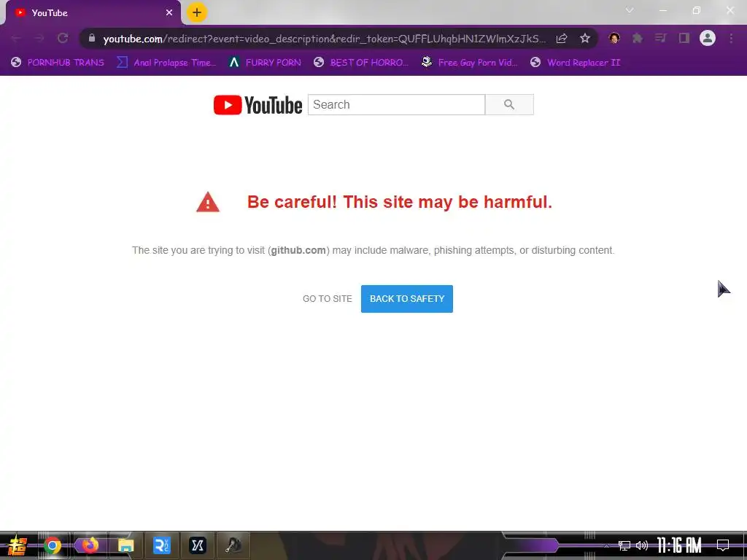The width and height of the screenshot is (747, 560).
Task: Click the address bar URL
Action: (x=324, y=39)
